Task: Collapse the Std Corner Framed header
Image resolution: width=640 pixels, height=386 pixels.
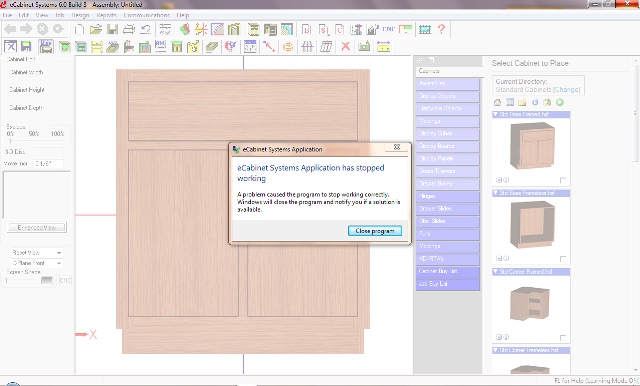Action: (495, 271)
